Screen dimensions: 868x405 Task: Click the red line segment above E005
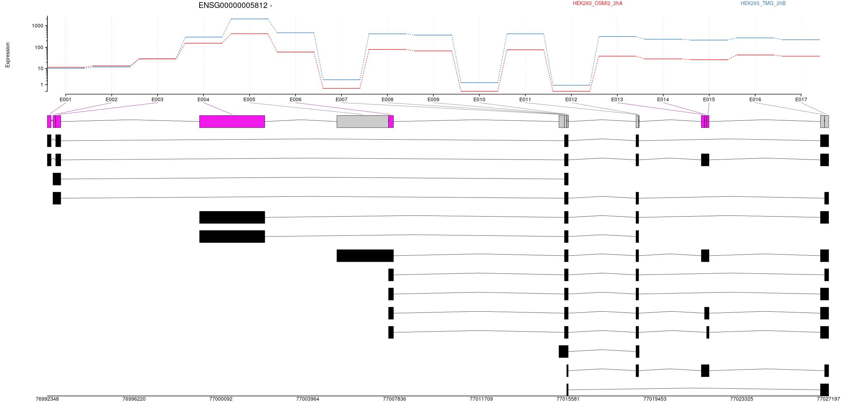249,34
